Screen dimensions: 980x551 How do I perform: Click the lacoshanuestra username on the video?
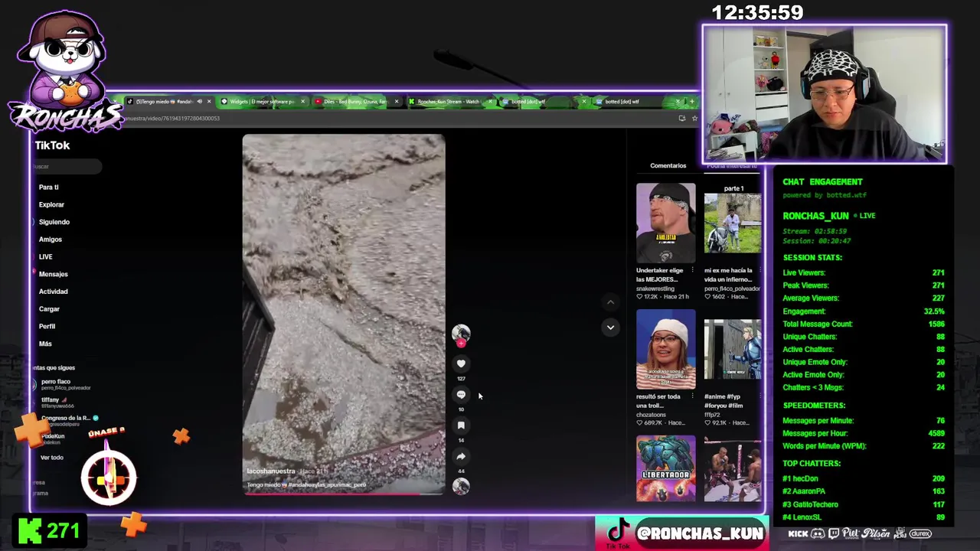point(271,471)
